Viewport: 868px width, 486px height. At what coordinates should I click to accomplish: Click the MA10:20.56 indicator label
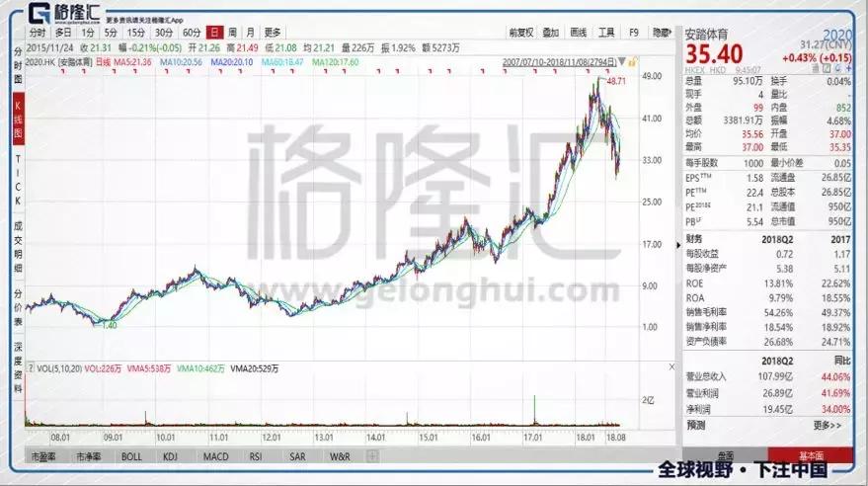coord(181,62)
